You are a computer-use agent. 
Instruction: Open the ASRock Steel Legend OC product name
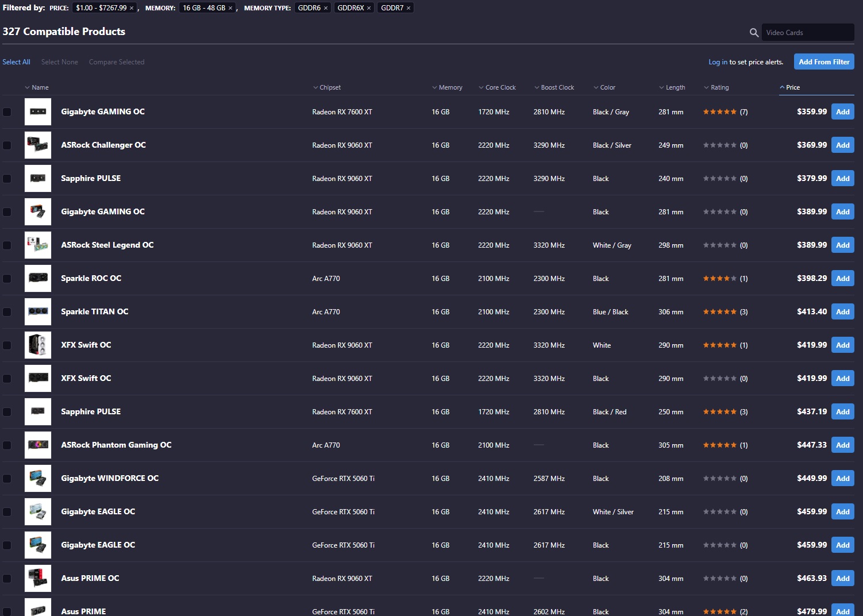[x=107, y=245]
